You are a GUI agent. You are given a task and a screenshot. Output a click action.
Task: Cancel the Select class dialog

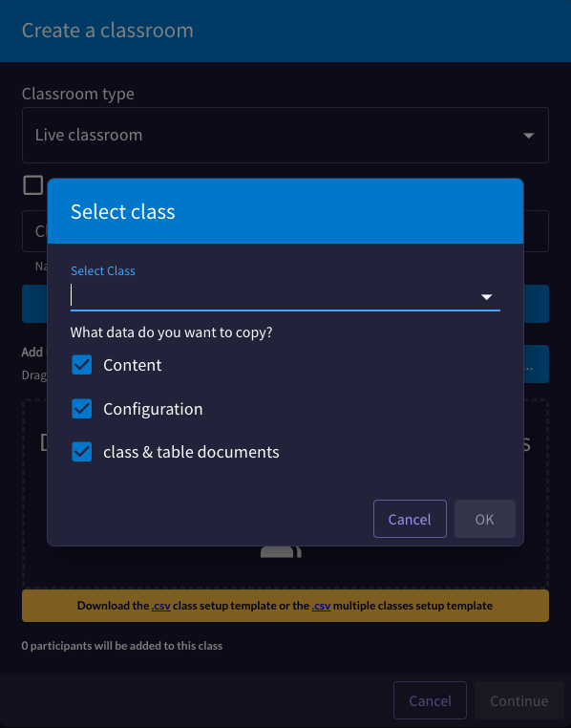(410, 519)
